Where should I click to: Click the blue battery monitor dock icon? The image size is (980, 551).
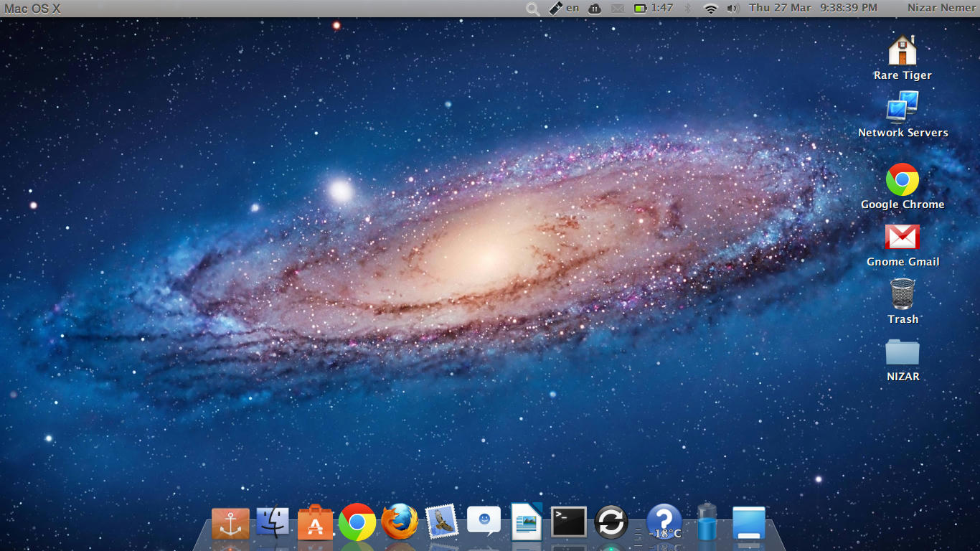(707, 522)
